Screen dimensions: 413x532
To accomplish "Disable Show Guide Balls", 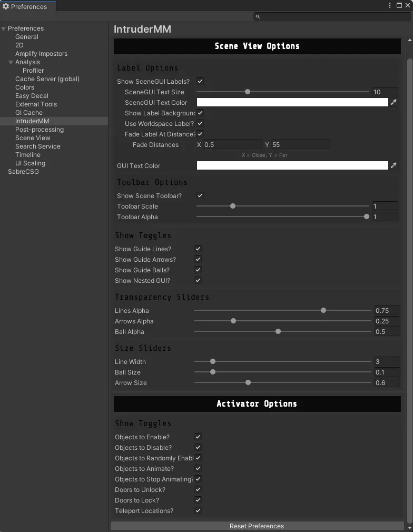I will pyautogui.click(x=198, y=270).
